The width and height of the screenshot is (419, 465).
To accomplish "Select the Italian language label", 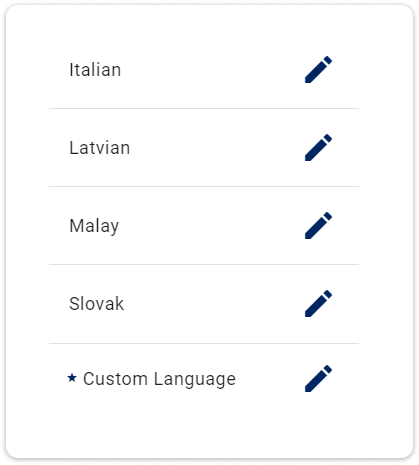I will [95, 70].
